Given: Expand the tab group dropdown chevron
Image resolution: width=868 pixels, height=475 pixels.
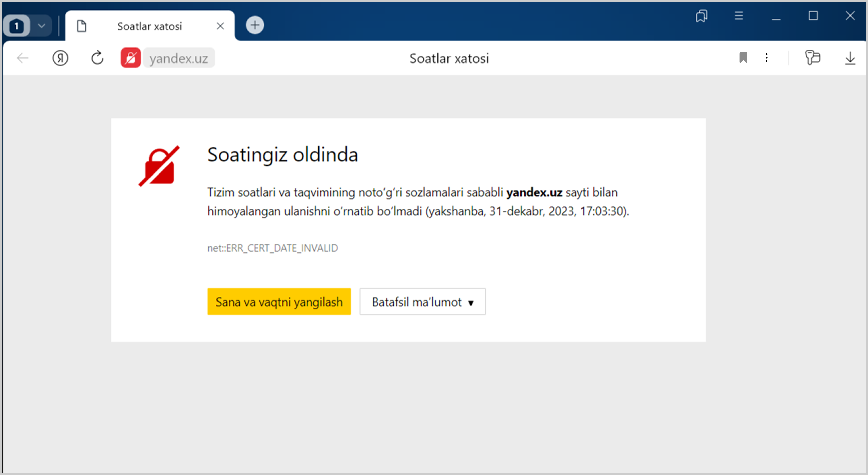Looking at the screenshot, I should coord(41,26).
